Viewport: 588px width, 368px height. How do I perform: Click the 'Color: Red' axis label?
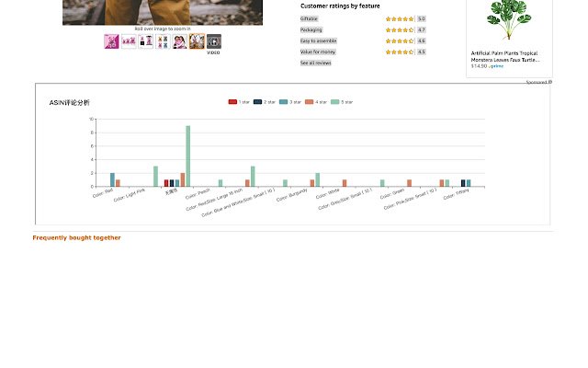pyautogui.click(x=103, y=193)
